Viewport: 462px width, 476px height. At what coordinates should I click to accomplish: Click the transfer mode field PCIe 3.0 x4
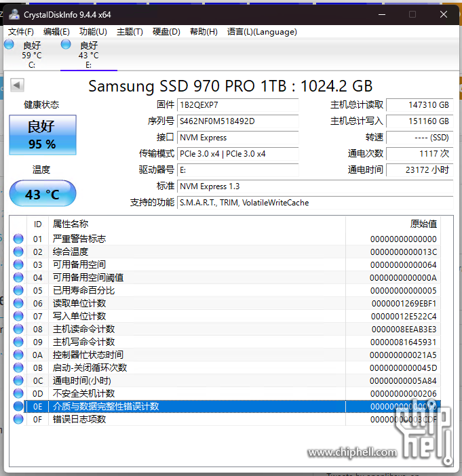coord(238,154)
